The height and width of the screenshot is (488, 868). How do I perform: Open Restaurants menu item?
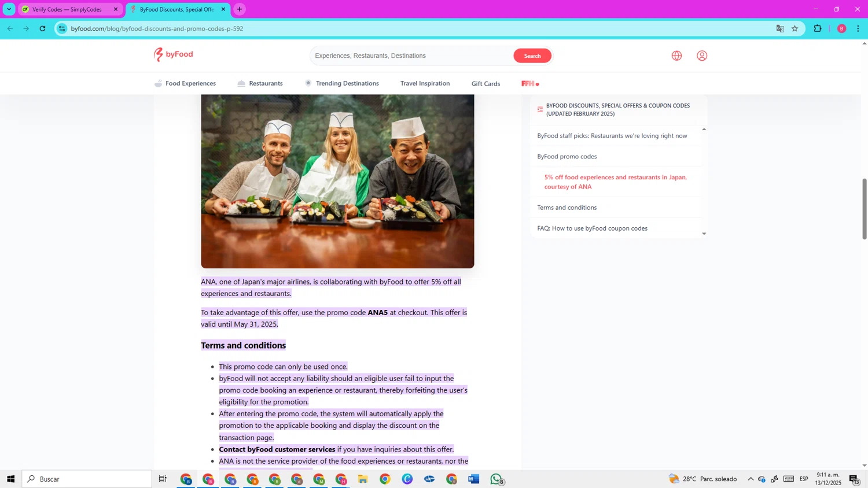260,83
